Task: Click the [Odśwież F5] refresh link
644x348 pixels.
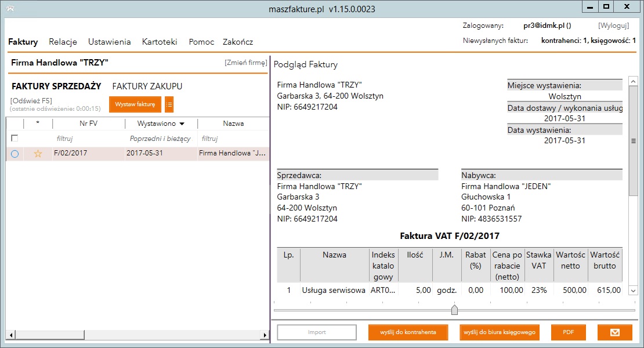Action: click(x=31, y=100)
